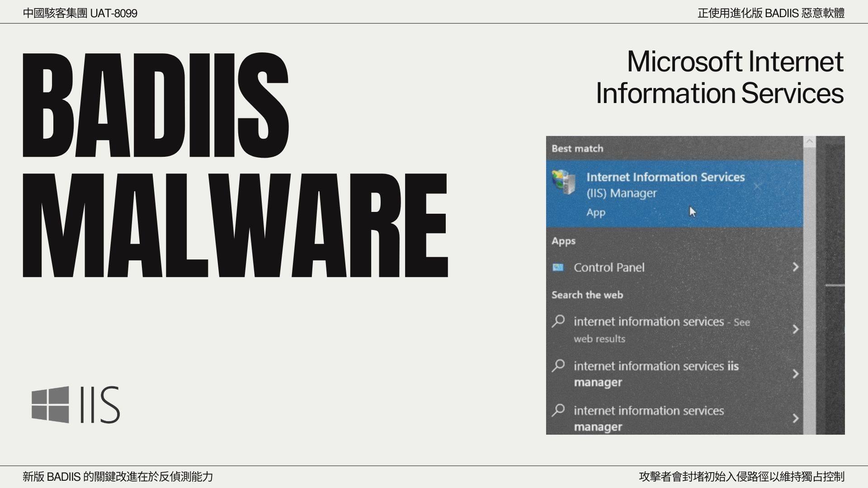
Task: Click the large BADIIS MALWARE title
Action: coord(235,165)
